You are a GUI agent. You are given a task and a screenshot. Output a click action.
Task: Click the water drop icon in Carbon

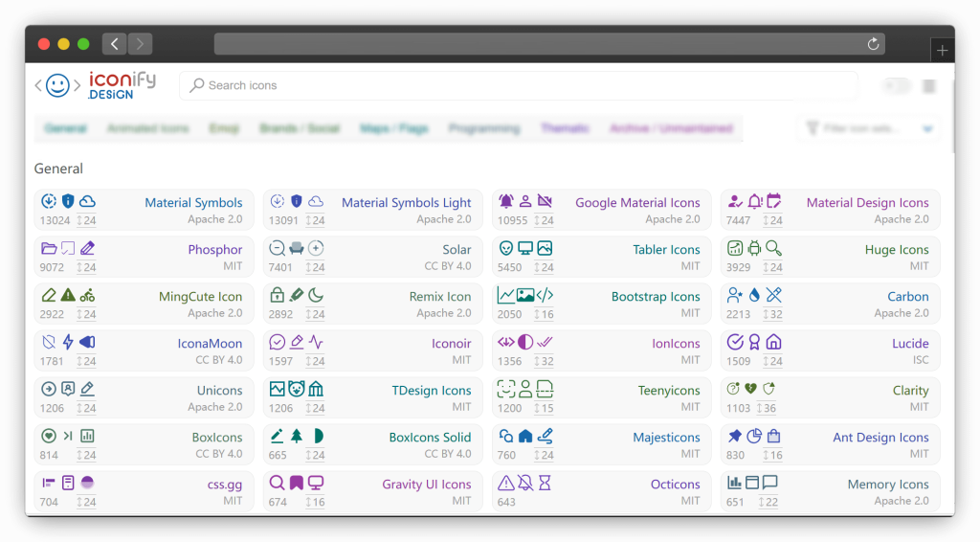click(x=754, y=295)
